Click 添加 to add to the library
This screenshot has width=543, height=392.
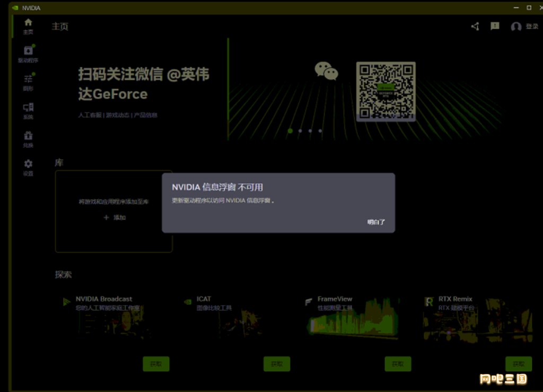point(115,217)
